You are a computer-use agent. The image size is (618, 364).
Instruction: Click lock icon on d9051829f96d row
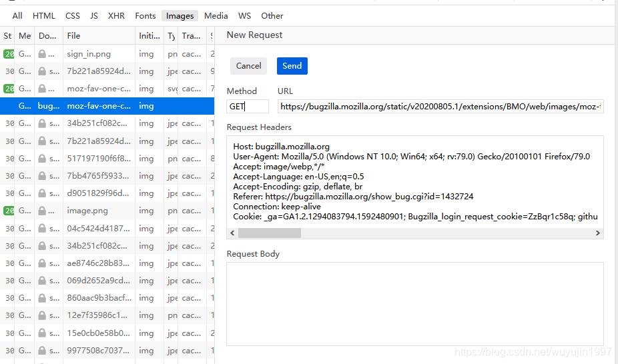click(x=42, y=193)
